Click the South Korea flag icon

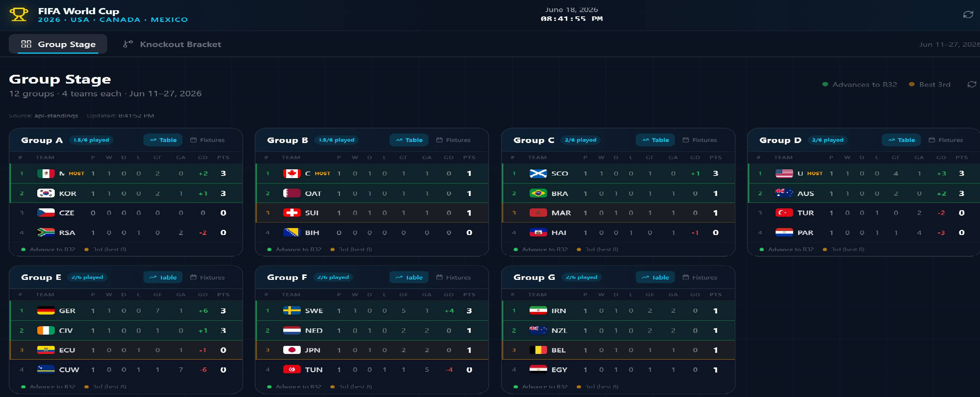46,193
